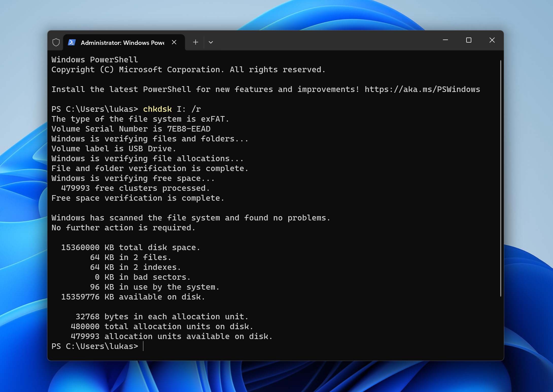Open a new tab with plus button
Image resolution: width=553 pixels, height=392 pixels.
pos(196,42)
